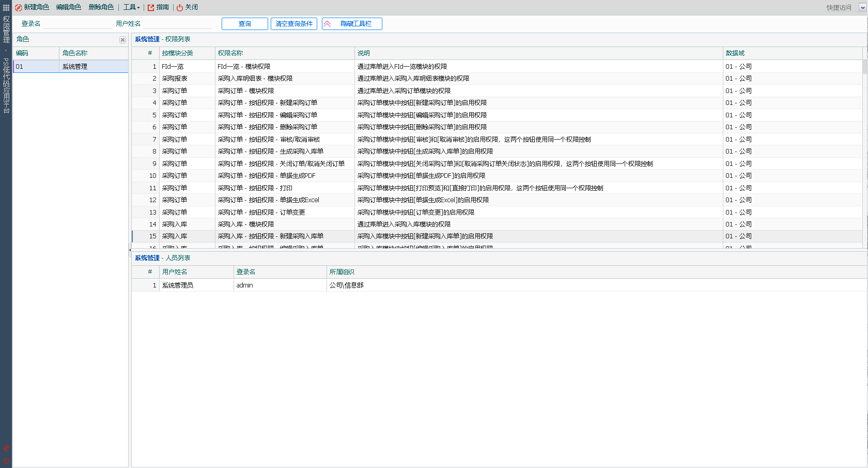Click the red swap arrows icon in sidebar
Screen dimensions: 868x468
click(6, 448)
